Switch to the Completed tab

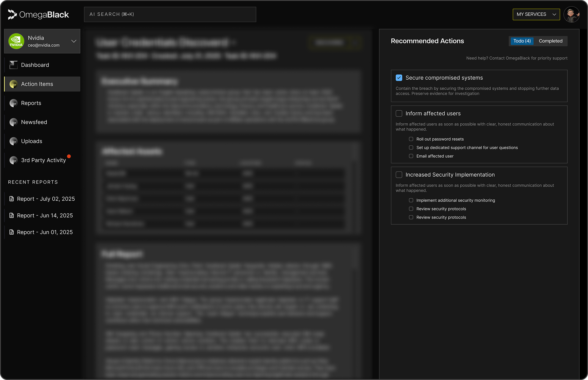coord(550,41)
